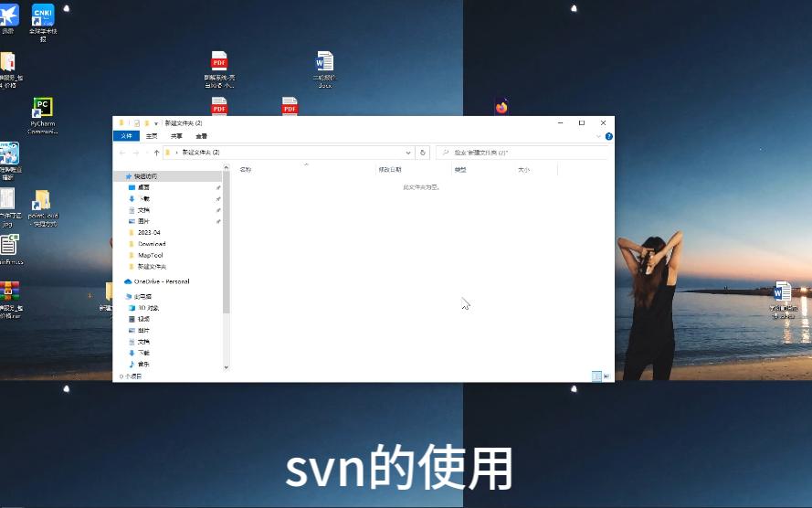Image resolution: width=812 pixels, height=508 pixels.
Task: Click the search box in Explorer
Action: [x=522, y=153]
